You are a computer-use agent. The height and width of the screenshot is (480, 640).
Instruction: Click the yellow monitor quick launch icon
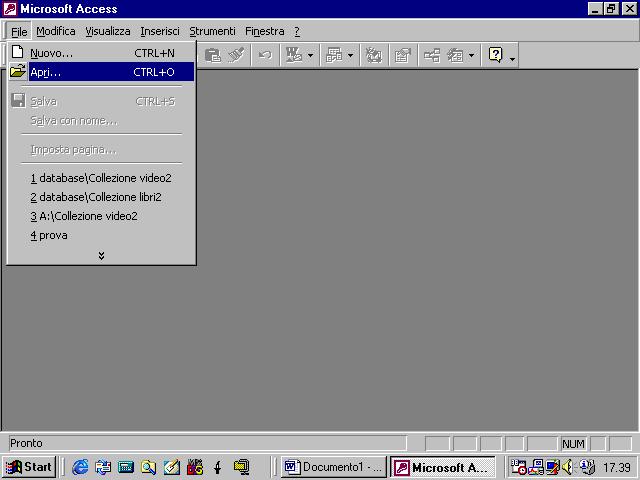pyautogui.click(x=242, y=467)
